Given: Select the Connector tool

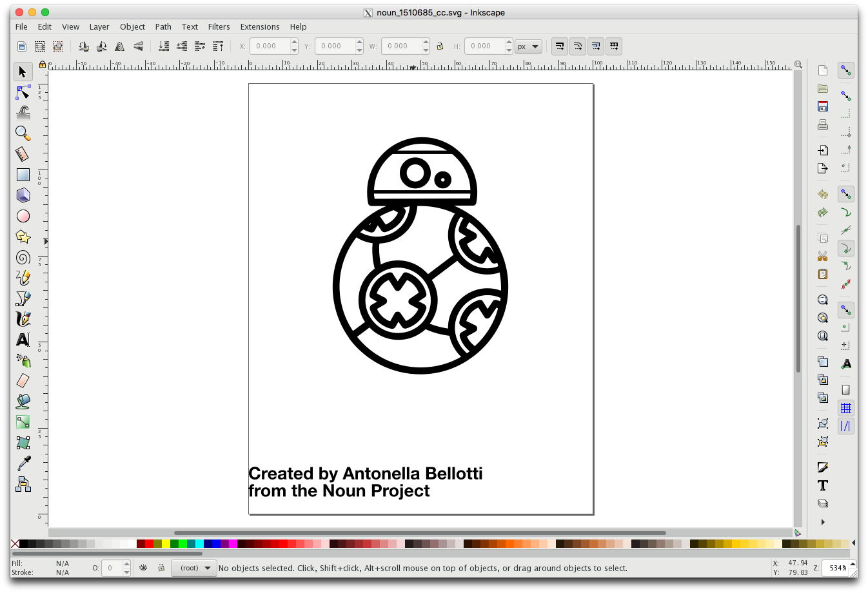Looking at the screenshot, I should pos(23,484).
